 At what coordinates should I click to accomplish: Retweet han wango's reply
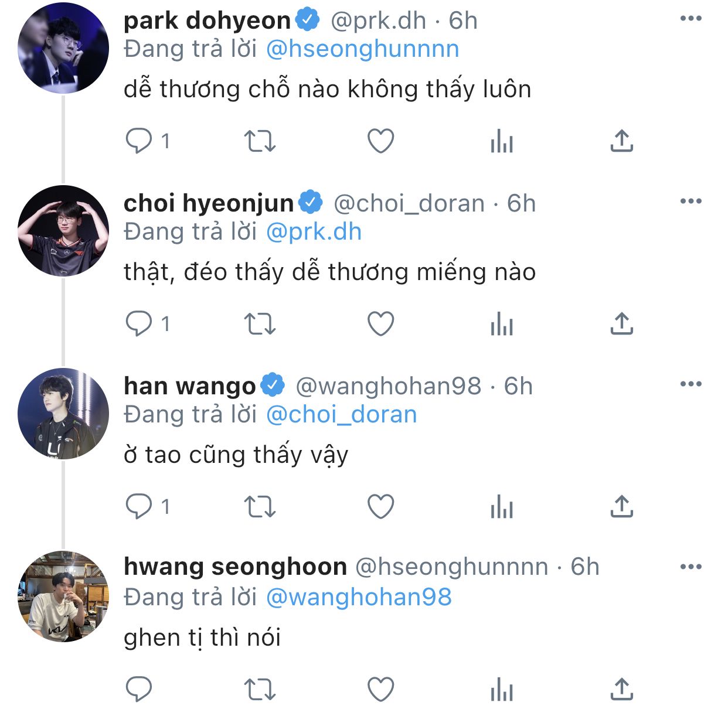[260, 507]
